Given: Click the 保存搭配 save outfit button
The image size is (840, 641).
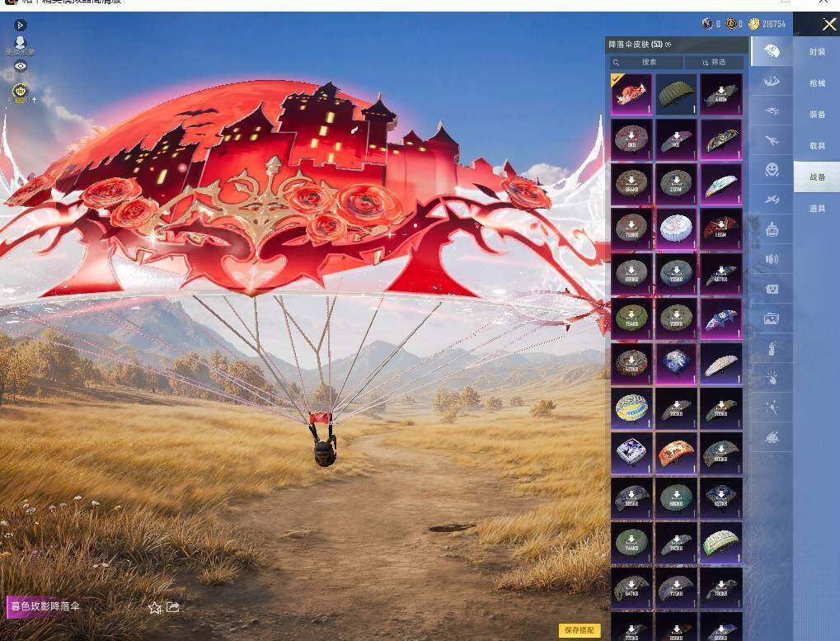Looking at the screenshot, I should (x=580, y=630).
